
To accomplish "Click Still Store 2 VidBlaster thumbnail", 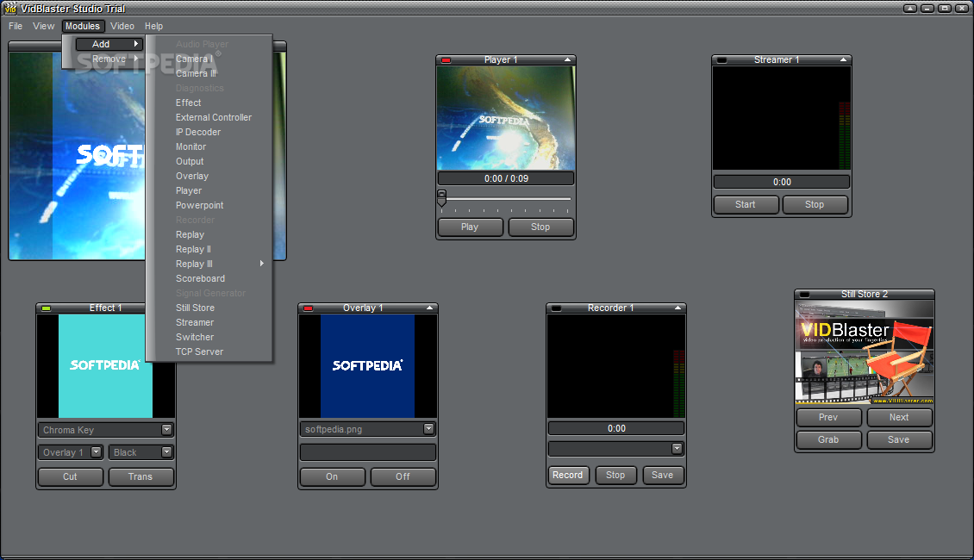I will (865, 352).
